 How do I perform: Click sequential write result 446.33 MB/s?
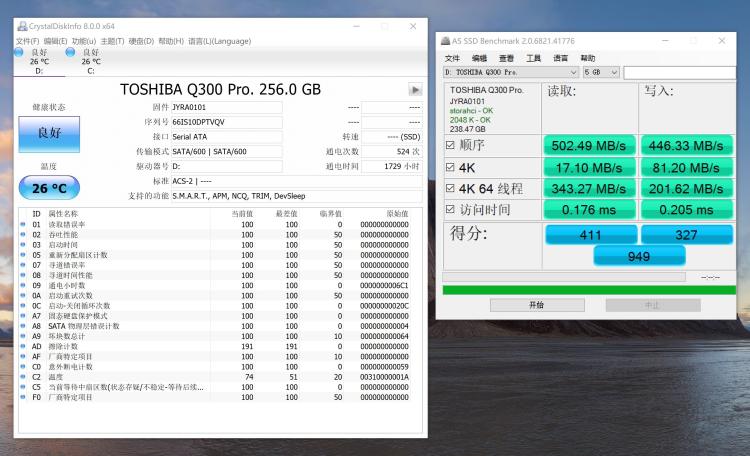tap(686, 145)
